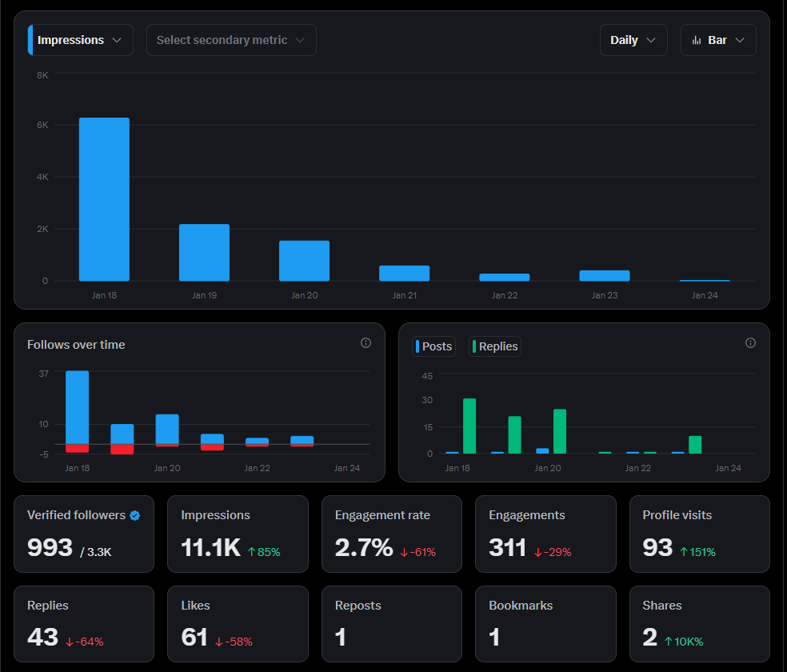Click the 8K axis label

tap(42, 75)
